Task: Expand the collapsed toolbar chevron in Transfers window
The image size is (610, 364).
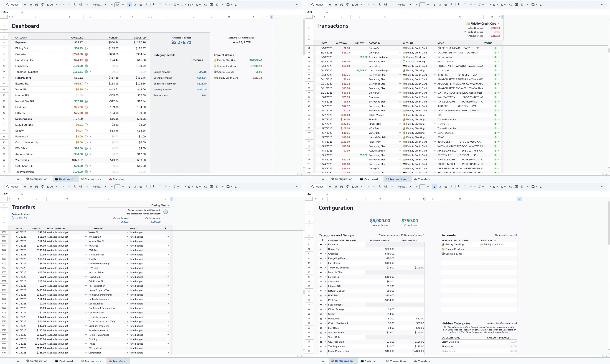Action: pyautogui.click(x=297, y=187)
